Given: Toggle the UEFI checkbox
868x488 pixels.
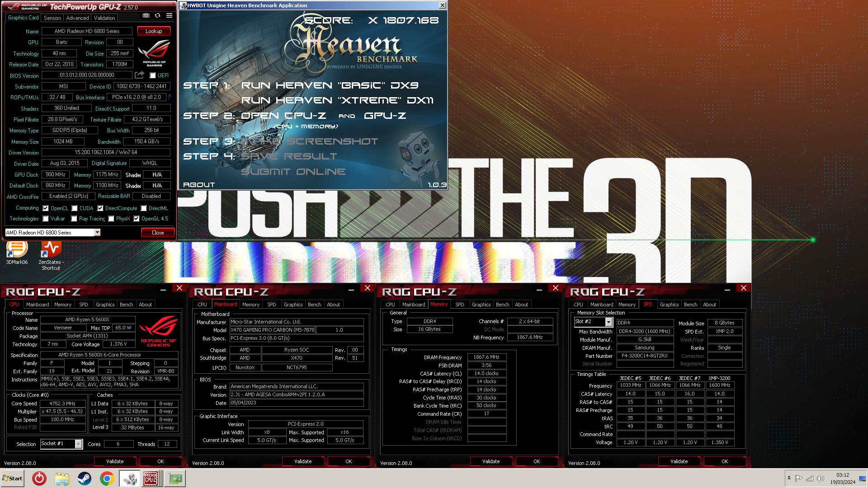Looking at the screenshot, I should pyautogui.click(x=152, y=75).
